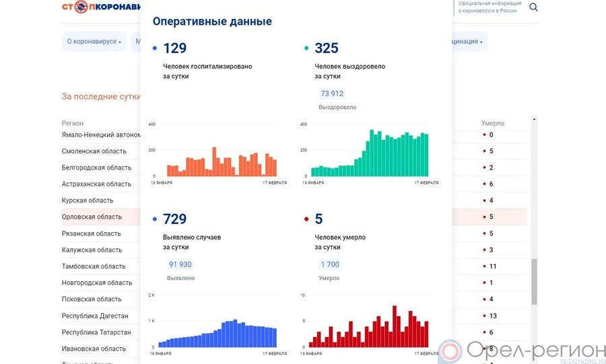The height and width of the screenshot is (364, 606).
Task: Click the Орел-регион watermark logo
Action: coord(522,350)
